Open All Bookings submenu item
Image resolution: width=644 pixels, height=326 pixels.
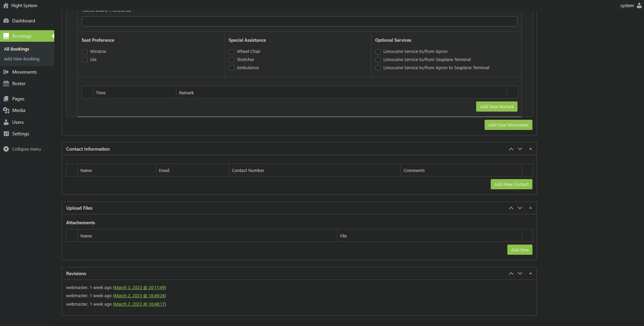pos(17,49)
